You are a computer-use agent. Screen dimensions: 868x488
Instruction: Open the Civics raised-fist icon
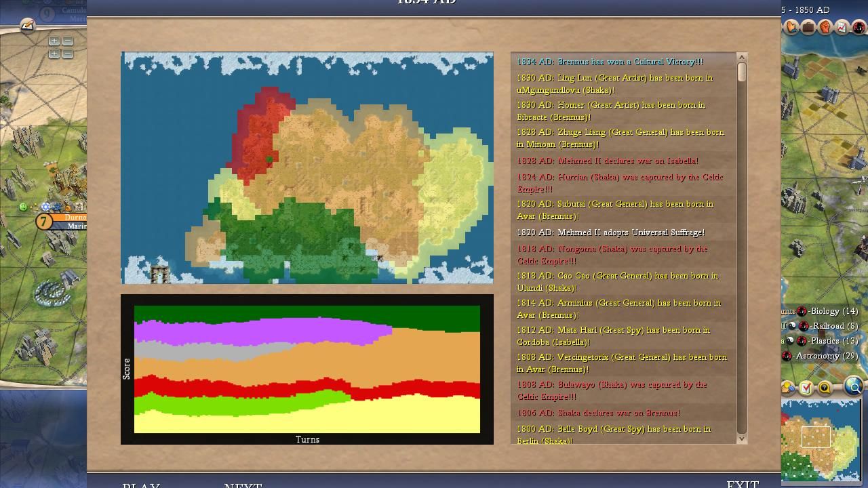[825, 27]
